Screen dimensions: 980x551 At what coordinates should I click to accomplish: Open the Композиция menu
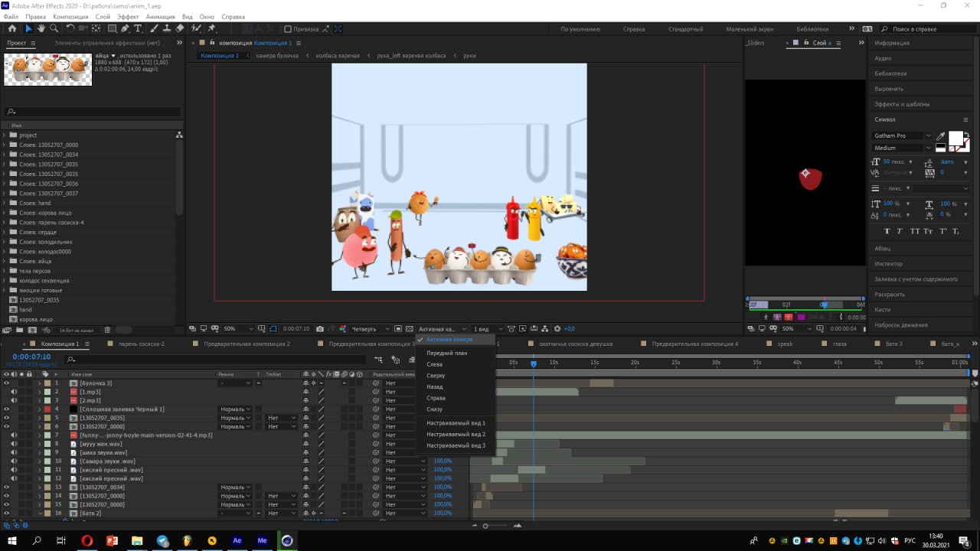[70, 16]
